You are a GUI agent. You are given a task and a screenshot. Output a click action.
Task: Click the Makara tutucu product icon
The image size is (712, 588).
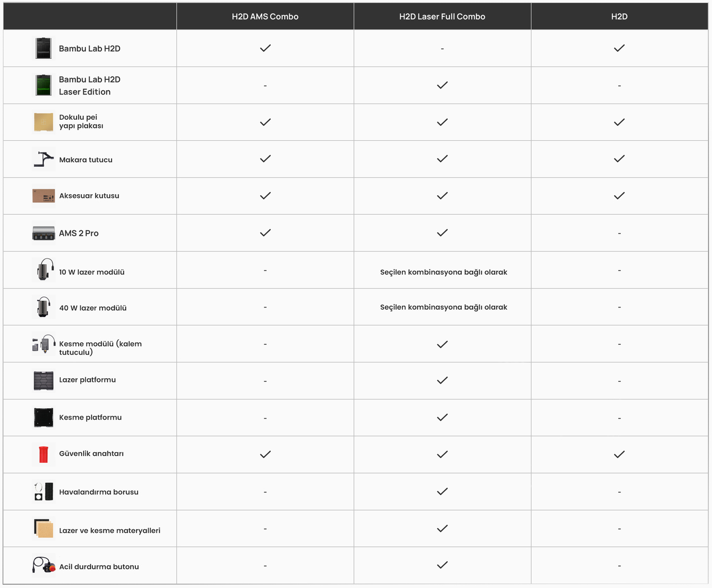pyautogui.click(x=44, y=159)
